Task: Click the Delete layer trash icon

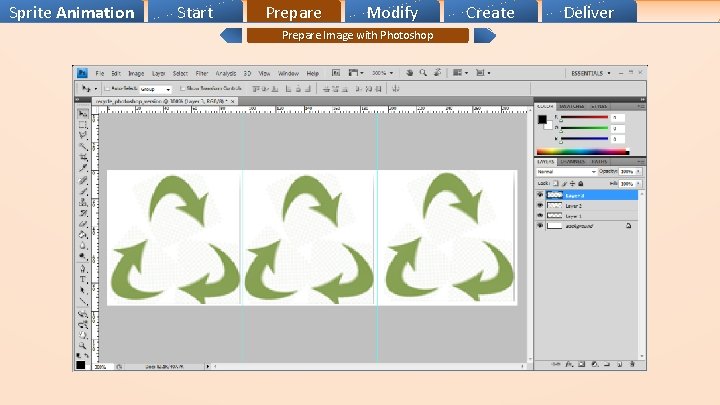Action: tap(632, 364)
